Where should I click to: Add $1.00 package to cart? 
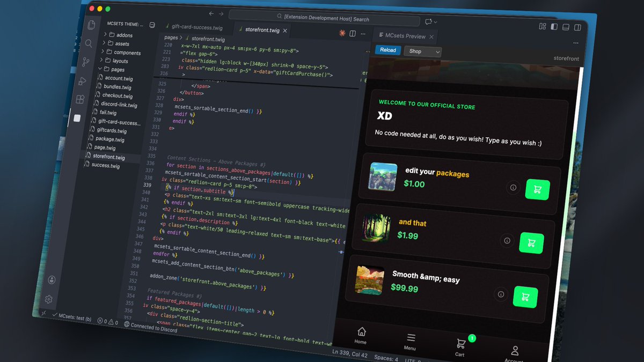[x=537, y=189]
